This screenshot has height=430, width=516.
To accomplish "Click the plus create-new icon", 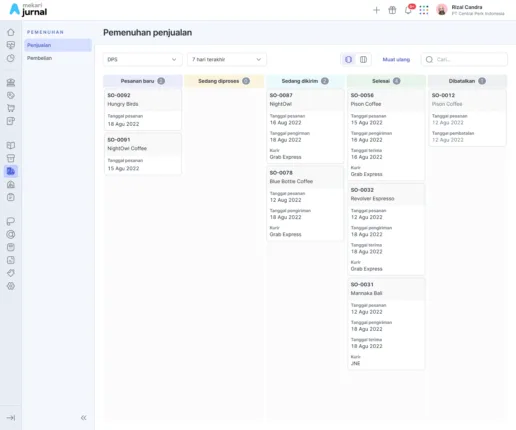I will [x=376, y=10].
